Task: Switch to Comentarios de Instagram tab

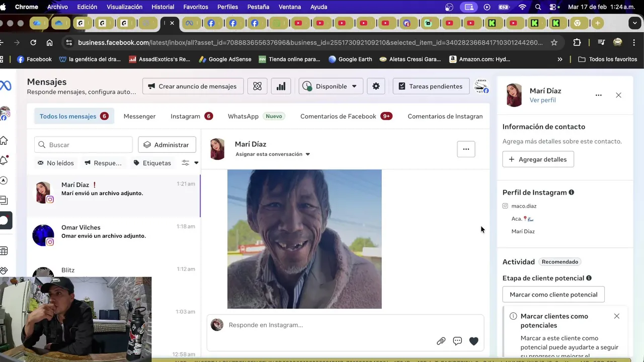Action: [x=445, y=116]
